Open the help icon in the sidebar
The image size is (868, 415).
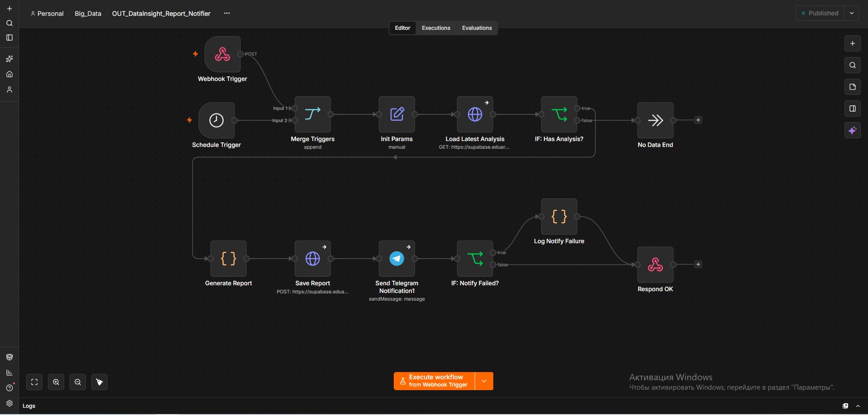(9, 388)
